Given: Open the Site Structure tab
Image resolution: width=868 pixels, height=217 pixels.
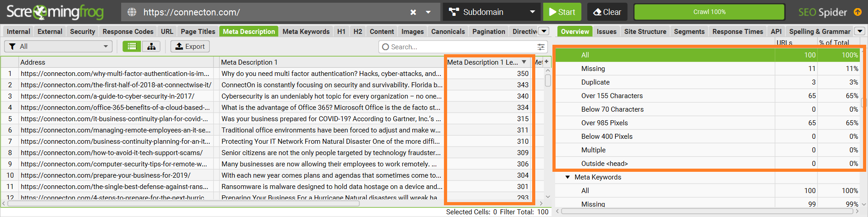Looking at the screenshot, I should click(645, 31).
